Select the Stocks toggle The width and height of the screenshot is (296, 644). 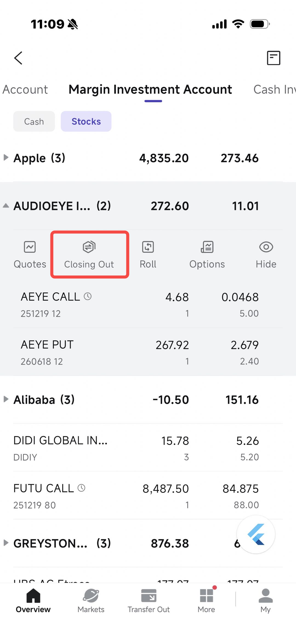click(x=86, y=122)
